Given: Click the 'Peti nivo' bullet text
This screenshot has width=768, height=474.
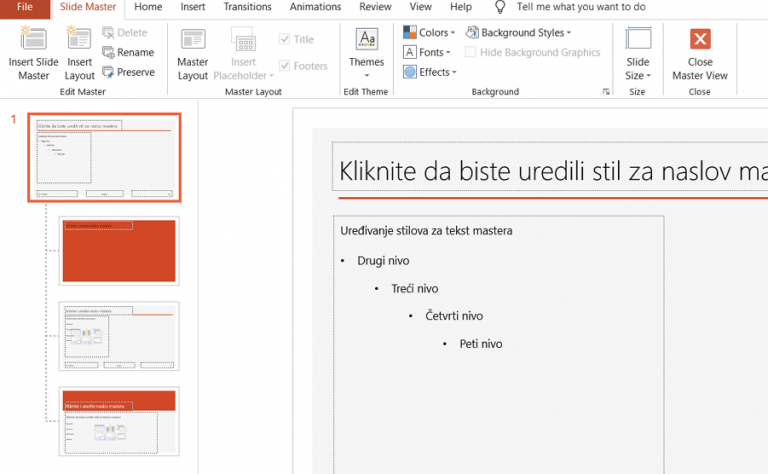Looking at the screenshot, I should point(480,344).
